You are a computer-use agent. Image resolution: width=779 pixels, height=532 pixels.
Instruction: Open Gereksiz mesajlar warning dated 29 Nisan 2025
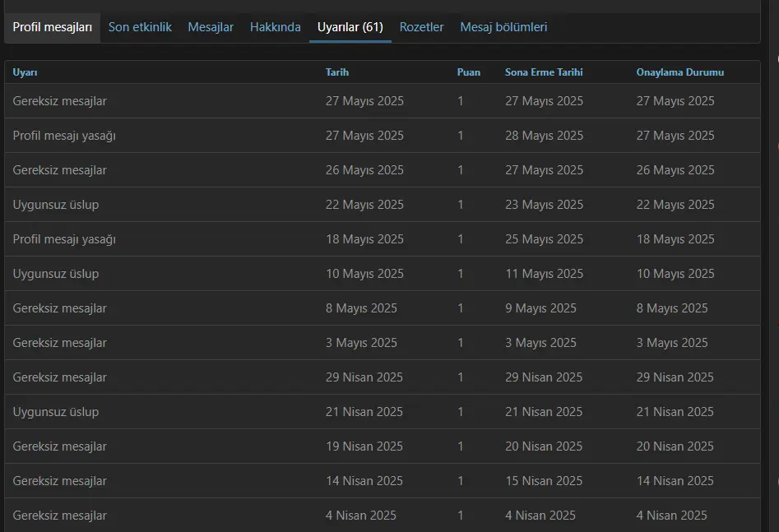59,377
